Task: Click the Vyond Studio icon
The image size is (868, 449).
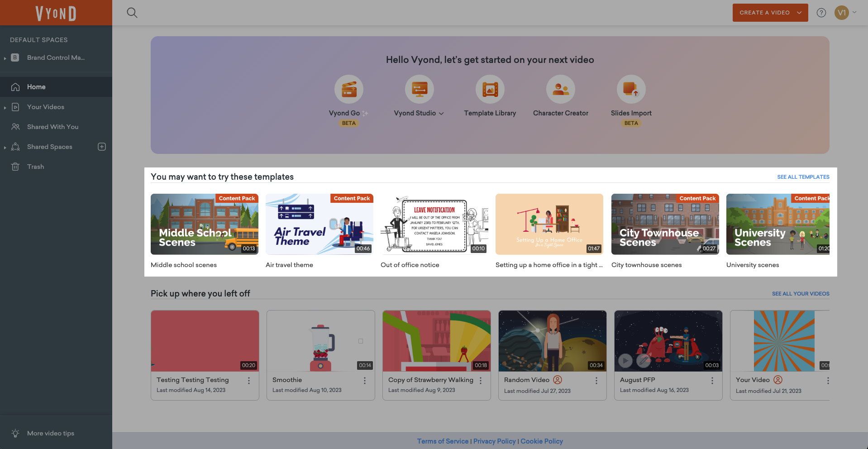Action: [x=419, y=89]
